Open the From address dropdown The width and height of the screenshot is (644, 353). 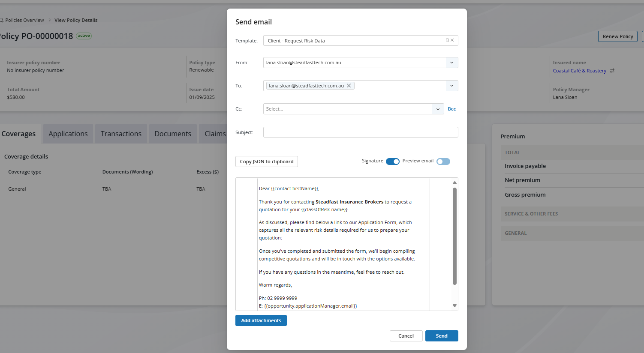coord(451,63)
